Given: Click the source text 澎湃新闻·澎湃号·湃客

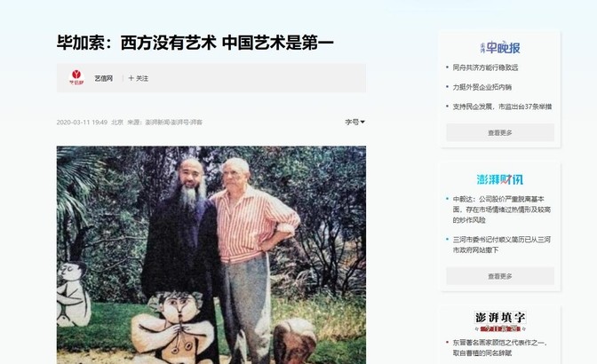Looking at the screenshot, I should tap(173, 123).
